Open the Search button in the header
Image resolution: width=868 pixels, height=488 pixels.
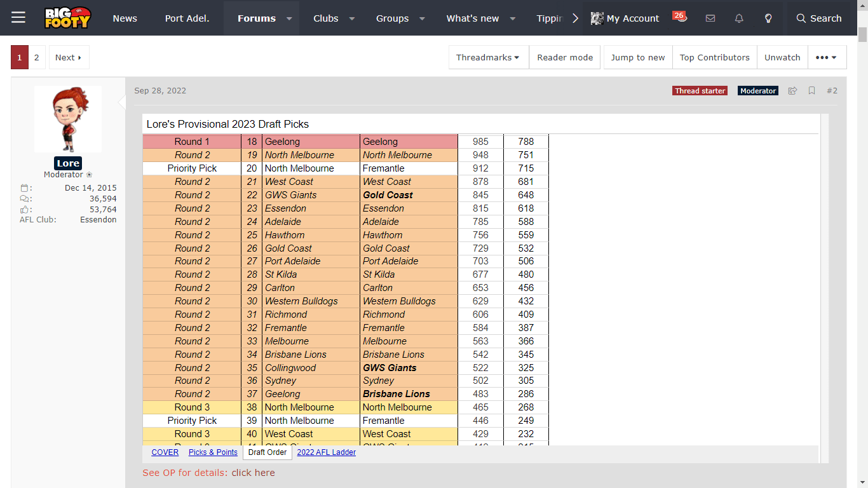coord(819,18)
